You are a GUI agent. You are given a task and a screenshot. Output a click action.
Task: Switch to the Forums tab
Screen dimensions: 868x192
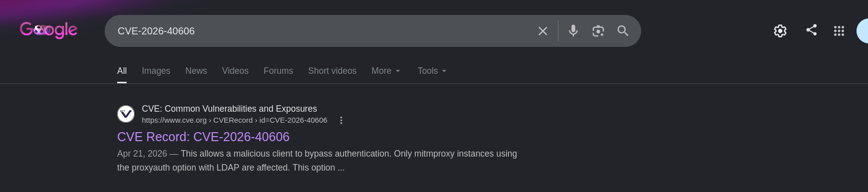tap(278, 71)
